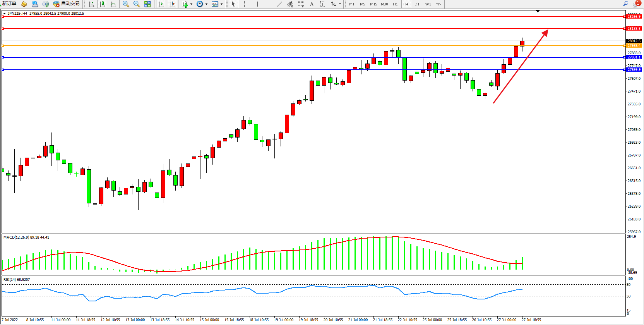Expand the add indicators dropdown arrow
This screenshot has width=644, height=325.
tap(191, 4)
